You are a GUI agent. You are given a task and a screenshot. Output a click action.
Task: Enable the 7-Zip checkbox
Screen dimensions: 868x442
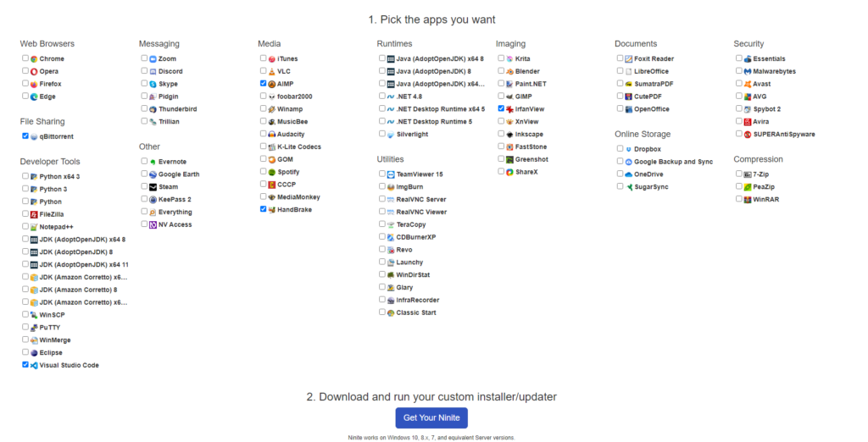point(739,174)
